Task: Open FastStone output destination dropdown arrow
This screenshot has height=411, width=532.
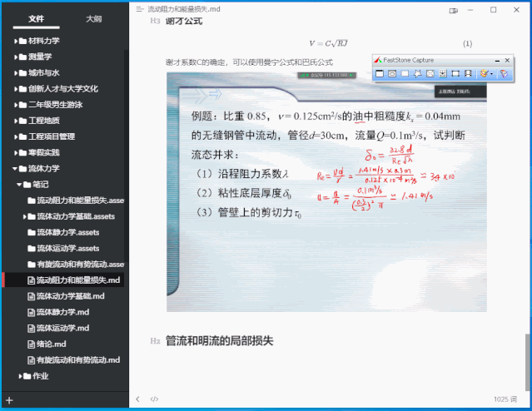Action: tap(492, 74)
